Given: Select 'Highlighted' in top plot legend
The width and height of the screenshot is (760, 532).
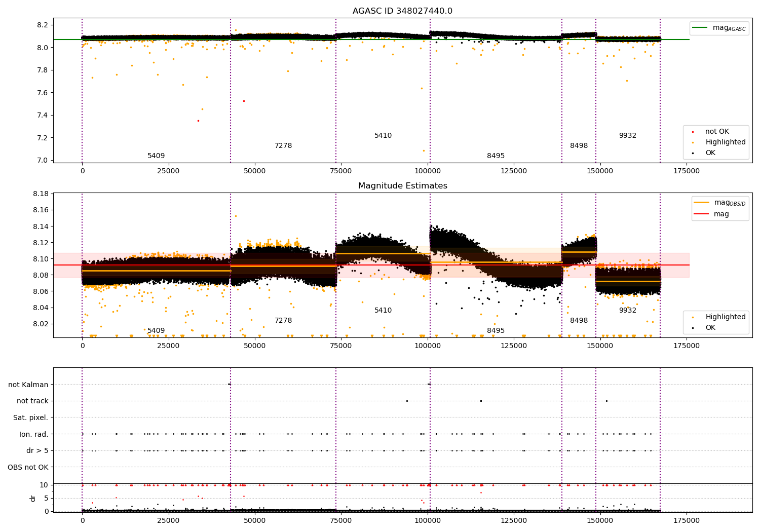Looking at the screenshot, I should [x=719, y=142].
